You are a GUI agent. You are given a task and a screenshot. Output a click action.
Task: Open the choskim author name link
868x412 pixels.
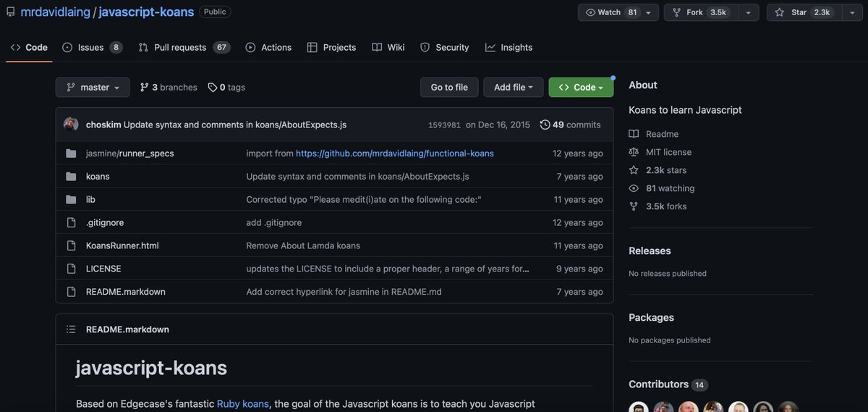pyautogui.click(x=103, y=125)
